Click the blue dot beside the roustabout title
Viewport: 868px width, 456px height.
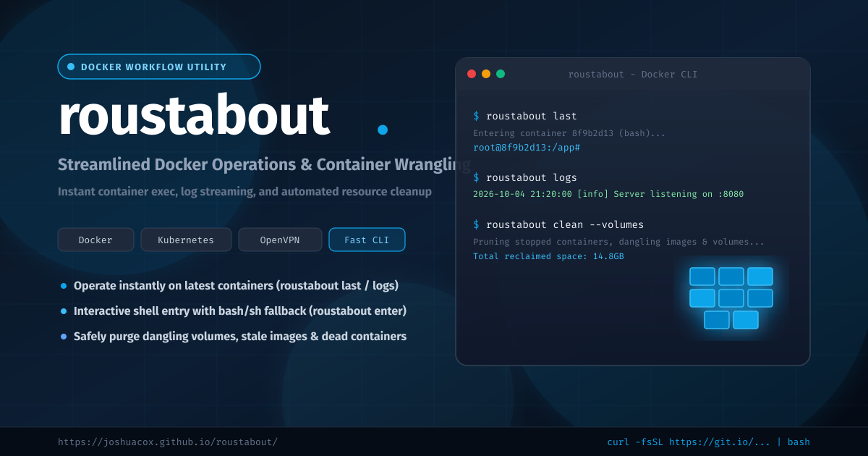coord(383,130)
